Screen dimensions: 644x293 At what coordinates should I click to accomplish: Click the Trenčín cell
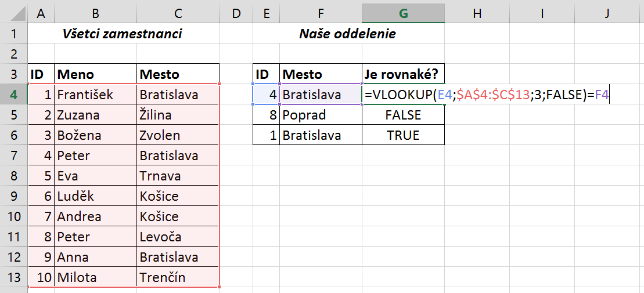pyautogui.click(x=178, y=277)
